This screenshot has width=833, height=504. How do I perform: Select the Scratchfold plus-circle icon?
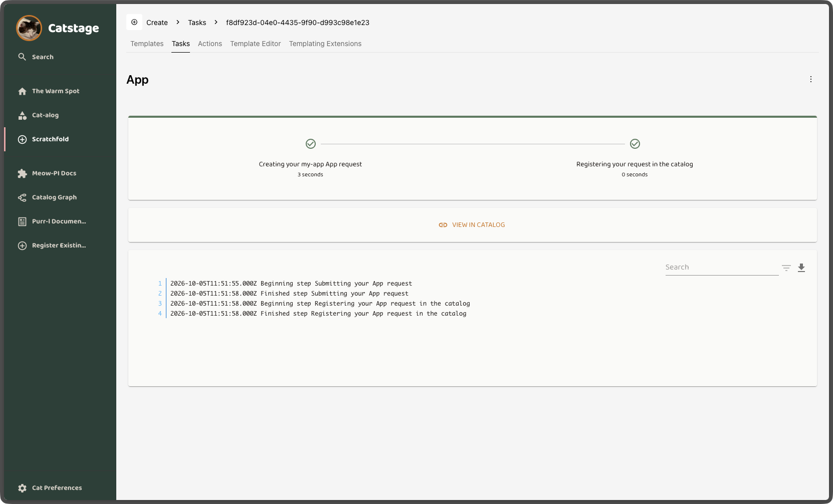[22, 139]
